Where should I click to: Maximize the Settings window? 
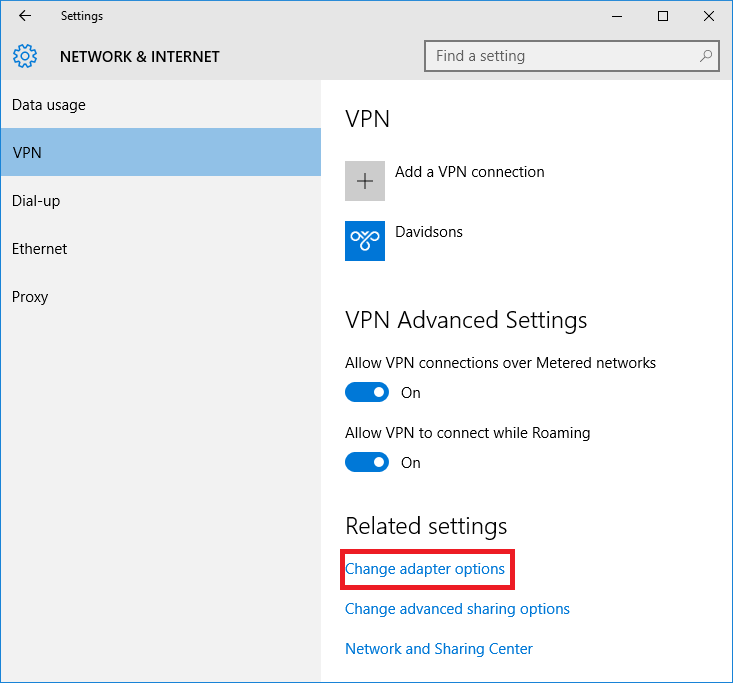click(663, 16)
